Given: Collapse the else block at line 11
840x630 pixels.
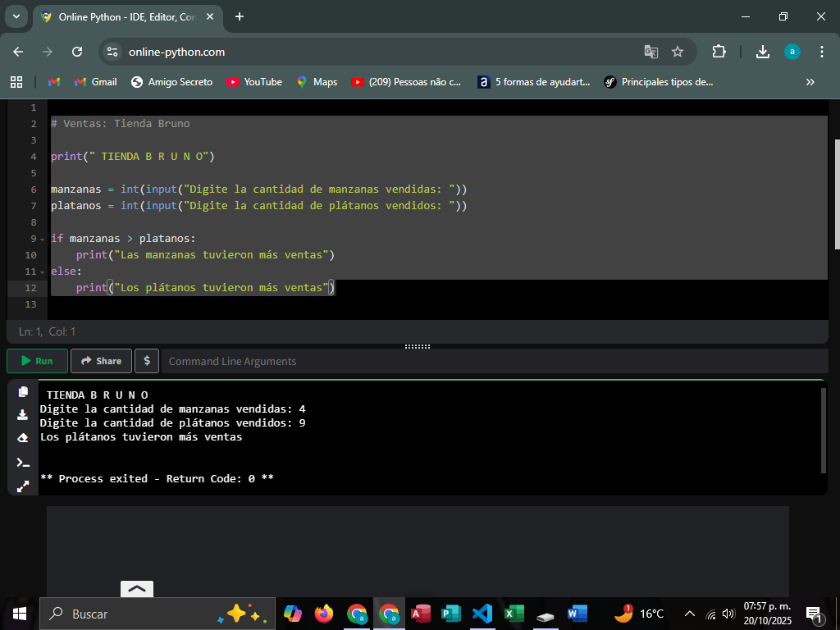Looking at the screenshot, I should click(42, 272).
